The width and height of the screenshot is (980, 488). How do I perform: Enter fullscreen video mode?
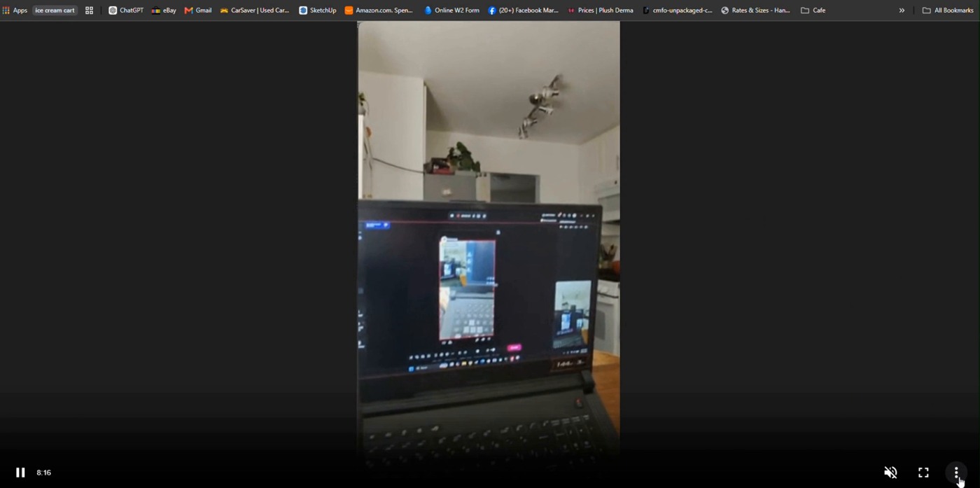pos(923,473)
